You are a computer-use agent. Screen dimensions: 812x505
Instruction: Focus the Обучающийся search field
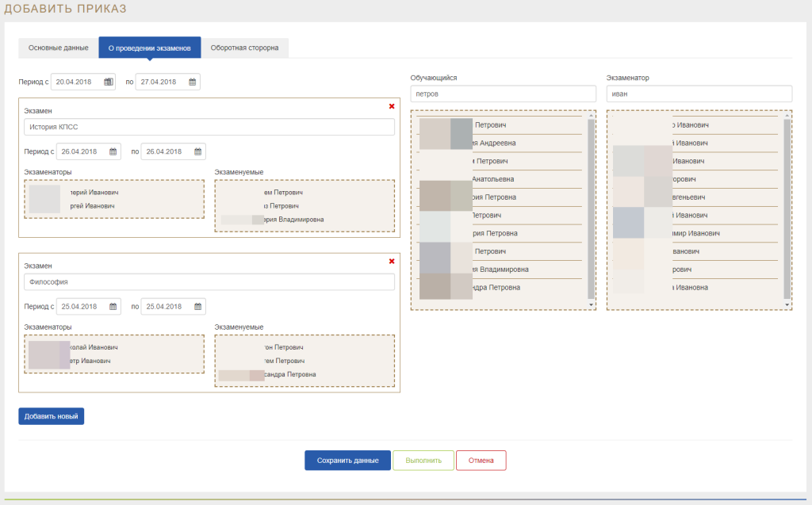[504, 94]
